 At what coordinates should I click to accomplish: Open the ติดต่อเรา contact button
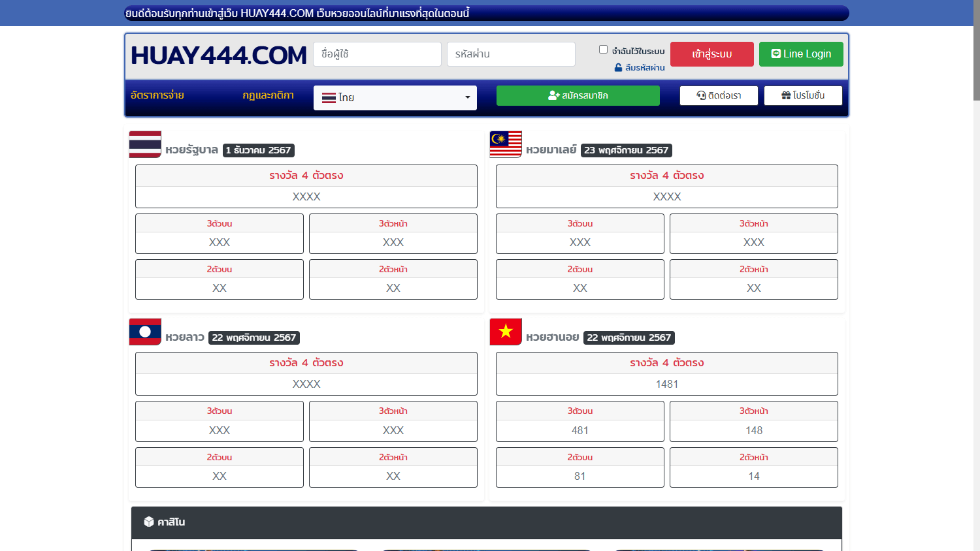[719, 95]
